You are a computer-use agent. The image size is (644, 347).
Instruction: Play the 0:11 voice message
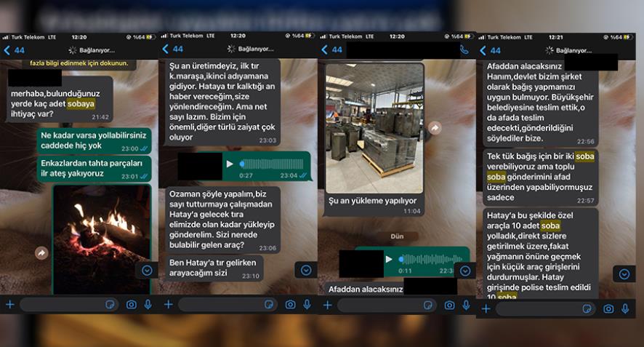[x=389, y=259]
